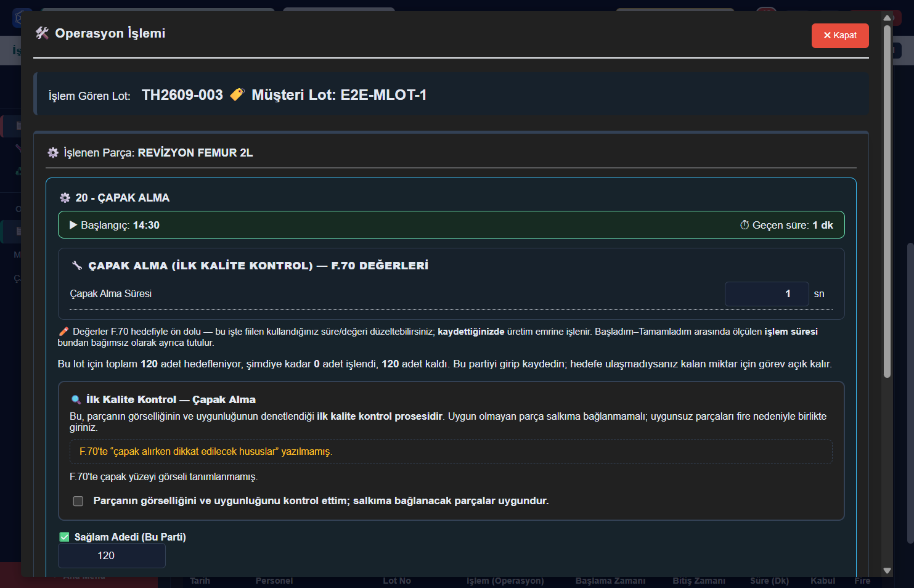The height and width of the screenshot is (588, 914).
Task: Click the yellow F.70 çapak alırken warning box
Action: click(x=451, y=452)
